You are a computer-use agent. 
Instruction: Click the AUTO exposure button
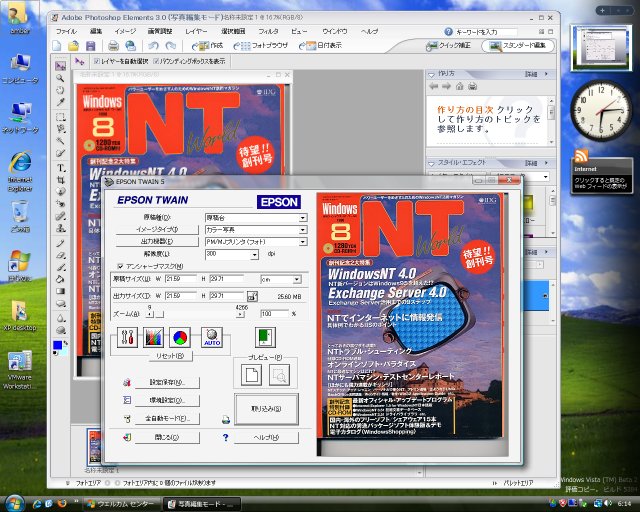pyautogui.click(x=212, y=337)
